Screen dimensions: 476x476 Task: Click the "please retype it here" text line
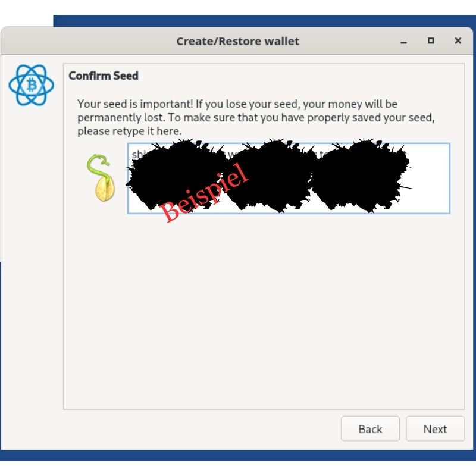129,131
